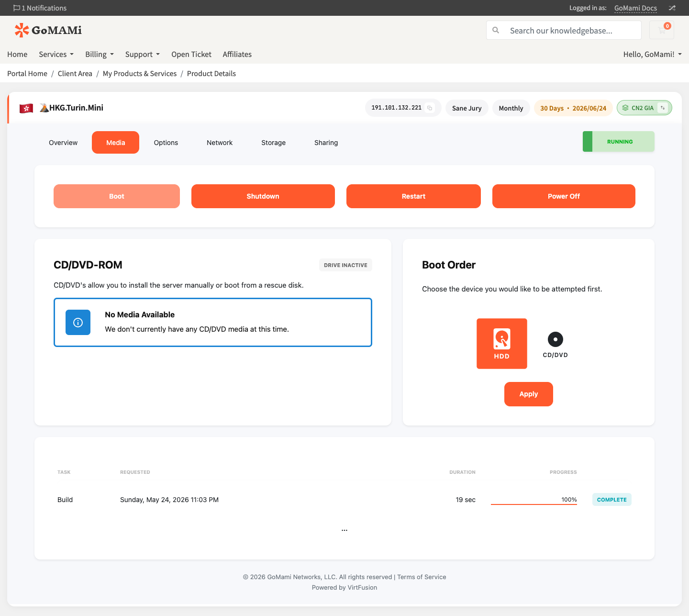
Task: Select CD/DVD as first boot device
Action: [556, 345]
